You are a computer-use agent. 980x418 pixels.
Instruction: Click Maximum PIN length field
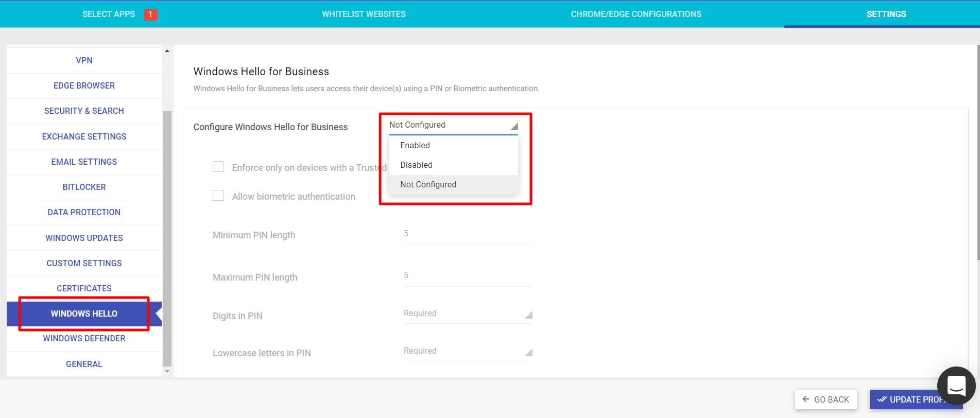[x=468, y=276]
